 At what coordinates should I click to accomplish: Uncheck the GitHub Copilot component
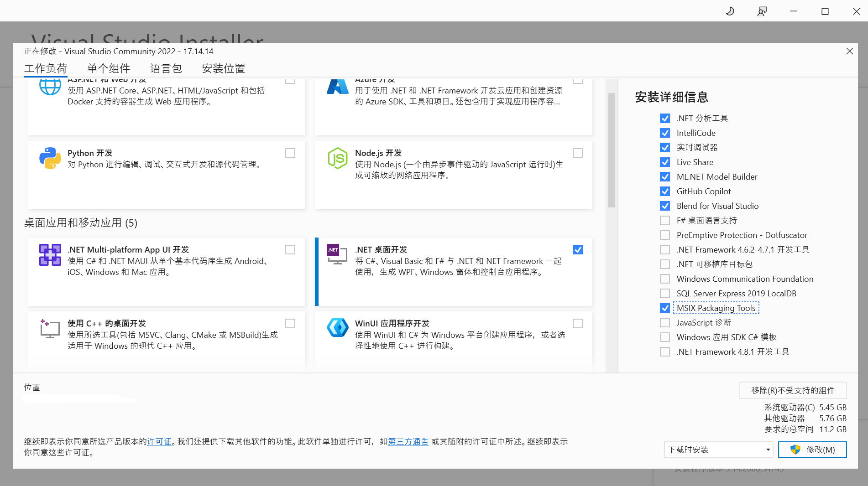[x=665, y=191]
